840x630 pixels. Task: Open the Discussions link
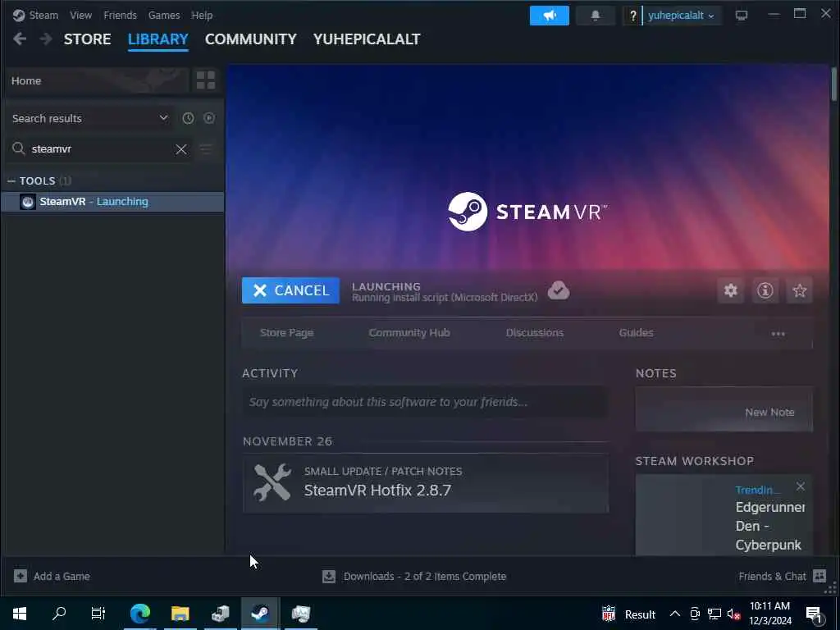point(535,333)
